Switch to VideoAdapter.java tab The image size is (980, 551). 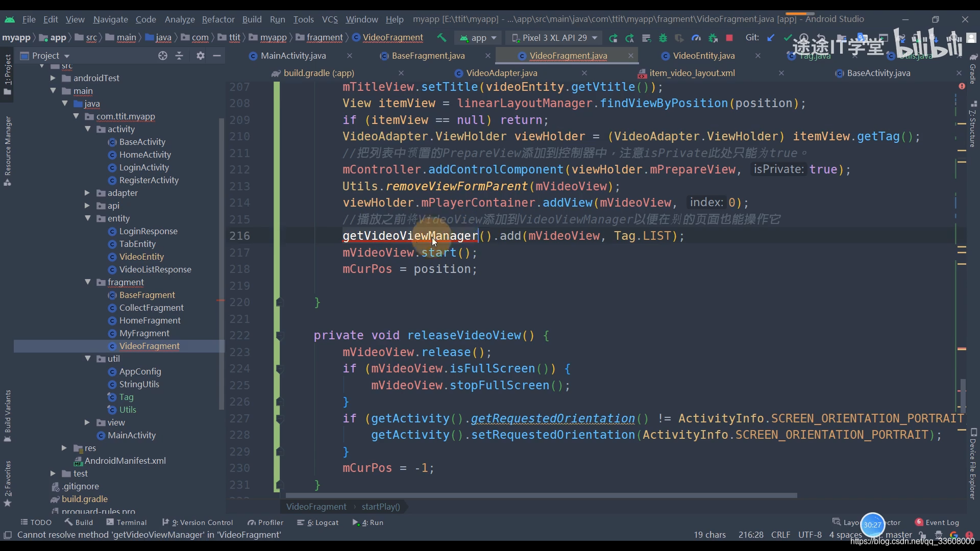[x=502, y=73]
